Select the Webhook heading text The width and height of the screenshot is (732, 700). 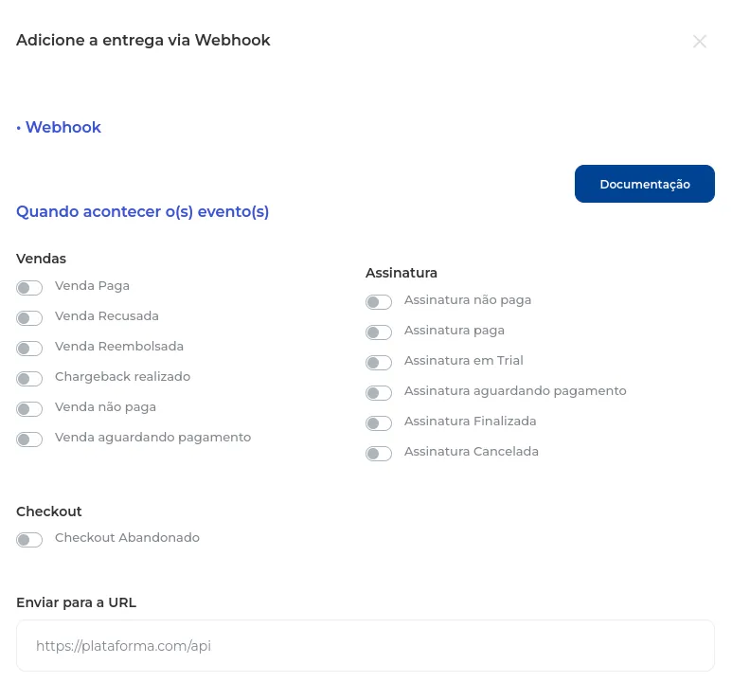(63, 127)
